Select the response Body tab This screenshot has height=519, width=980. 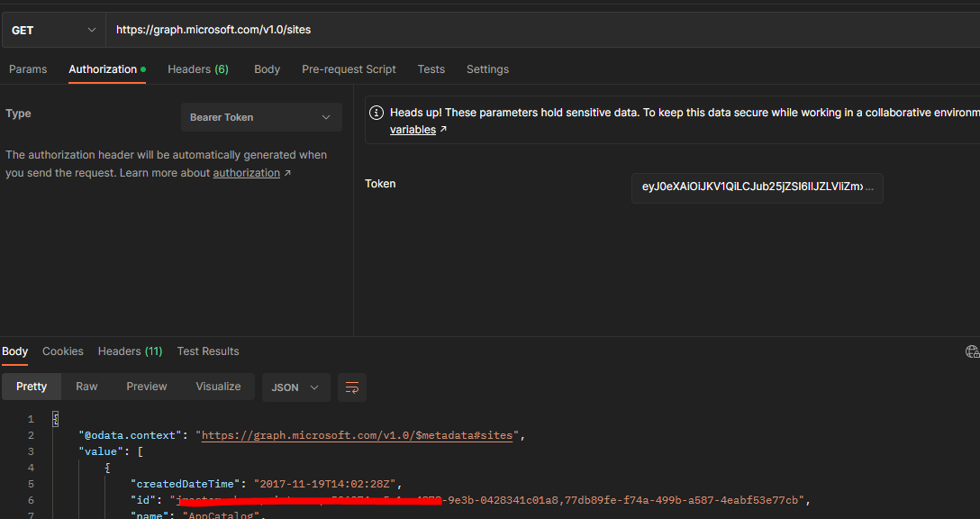click(x=14, y=351)
